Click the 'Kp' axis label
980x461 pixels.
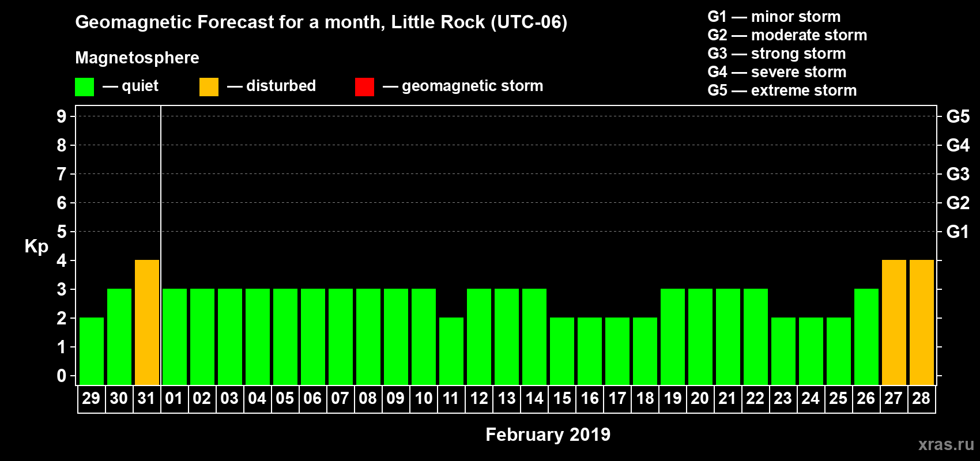pos(36,247)
